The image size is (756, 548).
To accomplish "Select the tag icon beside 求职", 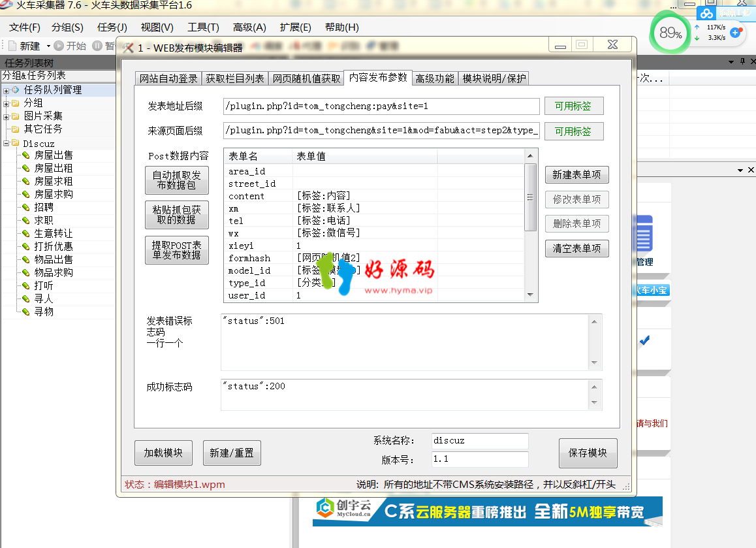I will 26,221.
